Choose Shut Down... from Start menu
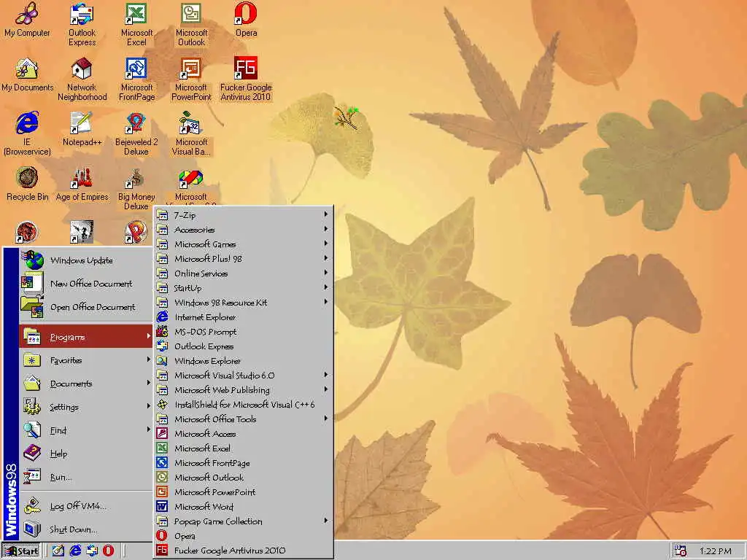This screenshot has height=560, width=747. (86, 529)
